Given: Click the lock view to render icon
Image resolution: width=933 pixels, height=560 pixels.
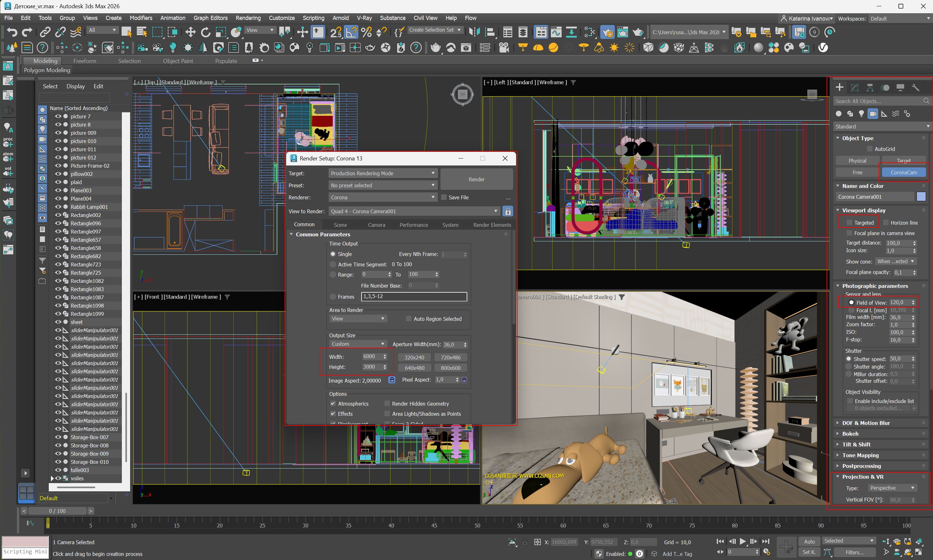Looking at the screenshot, I should [x=508, y=211].
